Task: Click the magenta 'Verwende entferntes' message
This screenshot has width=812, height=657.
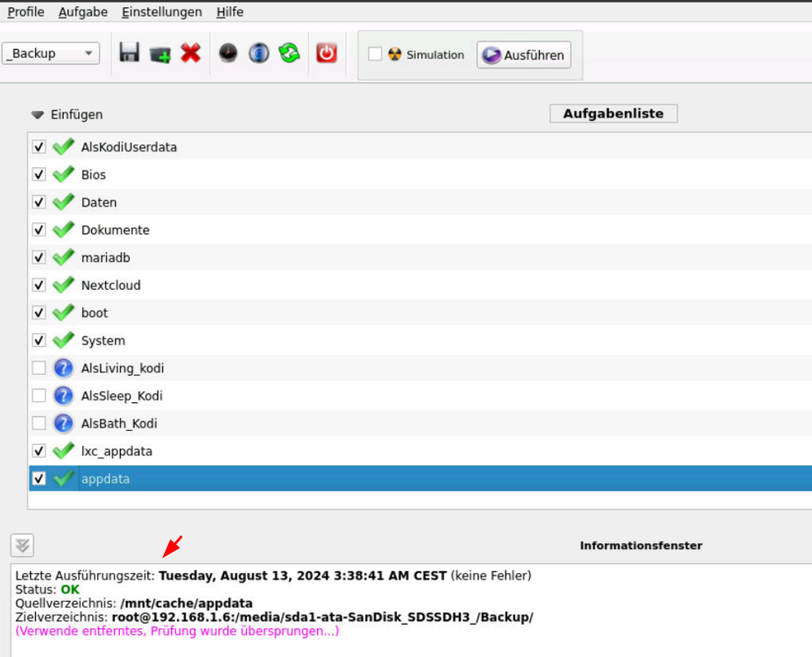Action: pyautogui.click(x=177, y=631)
